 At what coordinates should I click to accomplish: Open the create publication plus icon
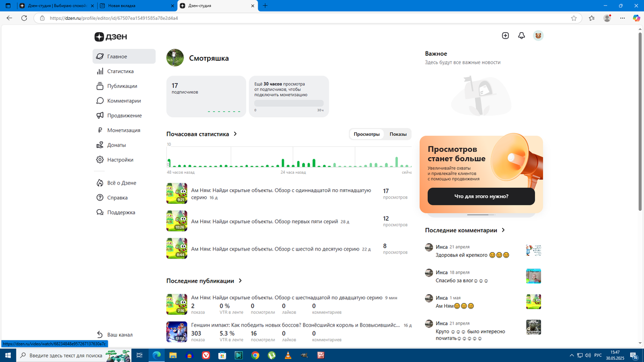point(505,35)
